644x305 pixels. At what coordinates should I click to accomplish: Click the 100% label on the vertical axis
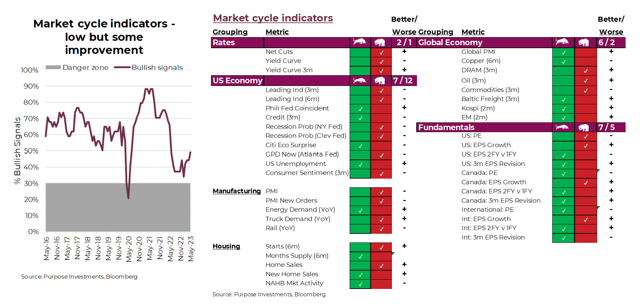click(x=29, y=70)
